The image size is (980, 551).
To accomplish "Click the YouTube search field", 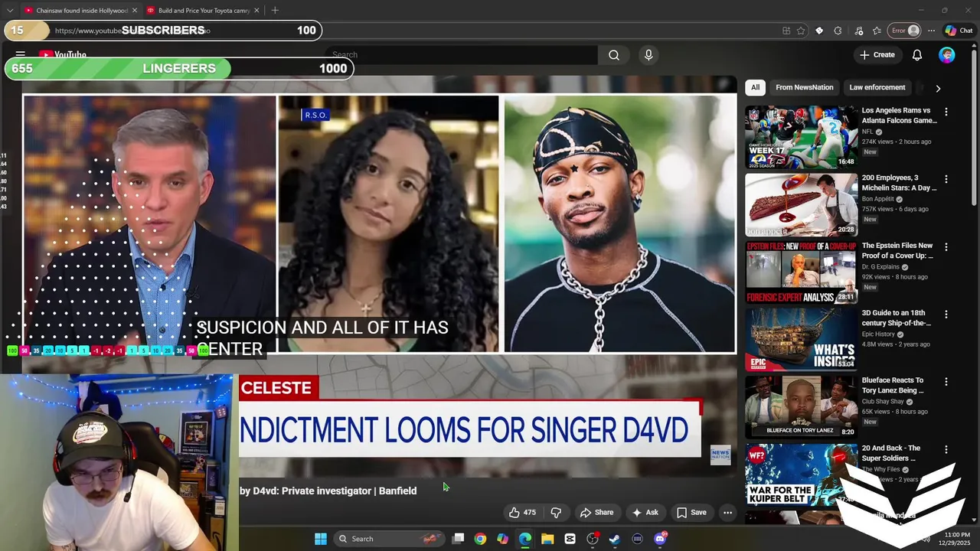I will [x=462, y=55].
